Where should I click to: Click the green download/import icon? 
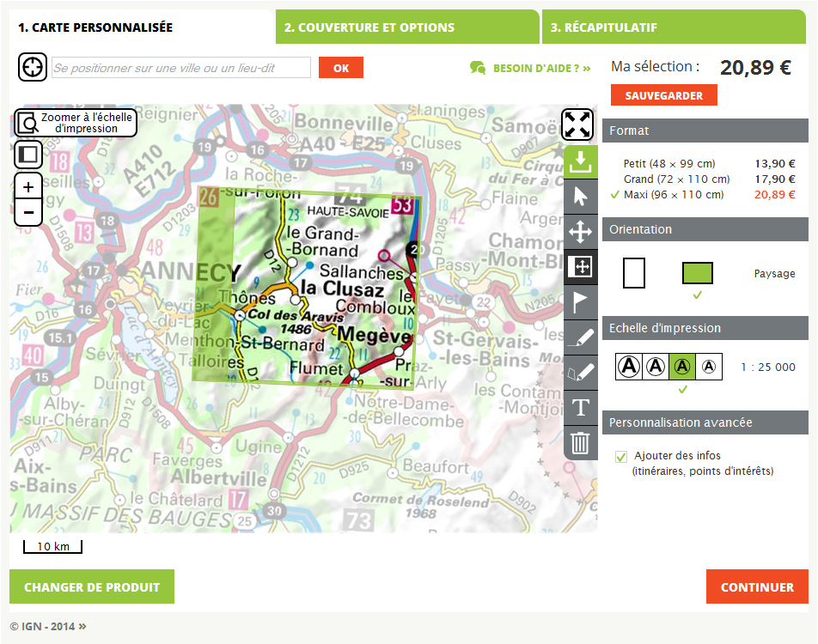click(580, 161)
